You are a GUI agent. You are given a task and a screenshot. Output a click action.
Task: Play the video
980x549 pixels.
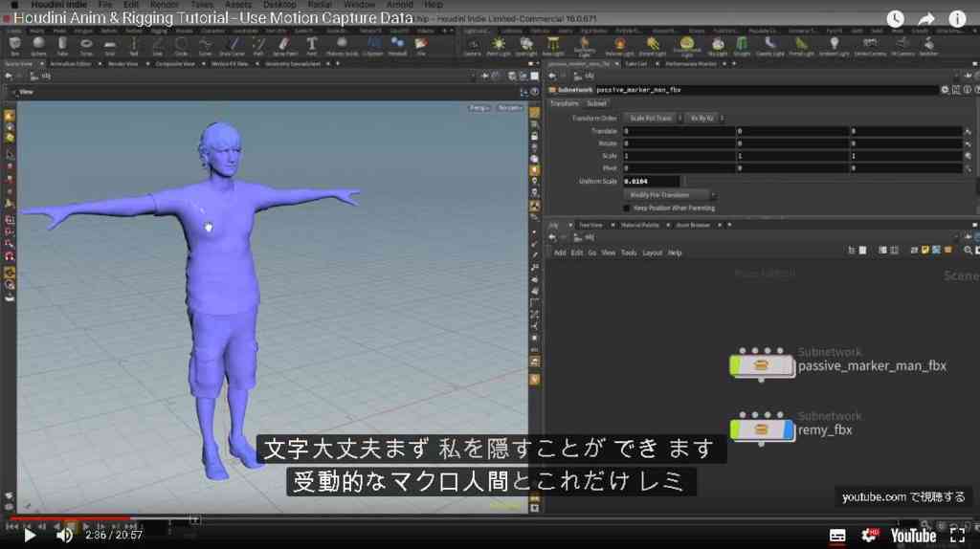[30, 536]
